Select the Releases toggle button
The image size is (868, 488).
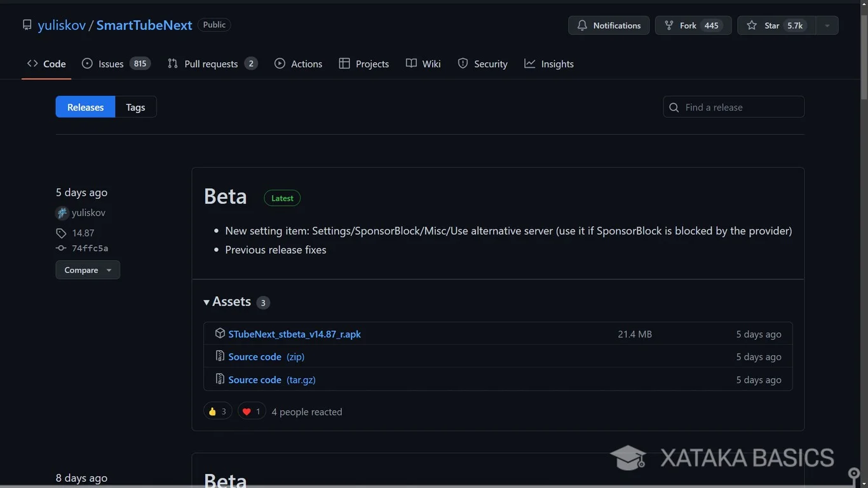pyautogui.click(x=85, y=107)
